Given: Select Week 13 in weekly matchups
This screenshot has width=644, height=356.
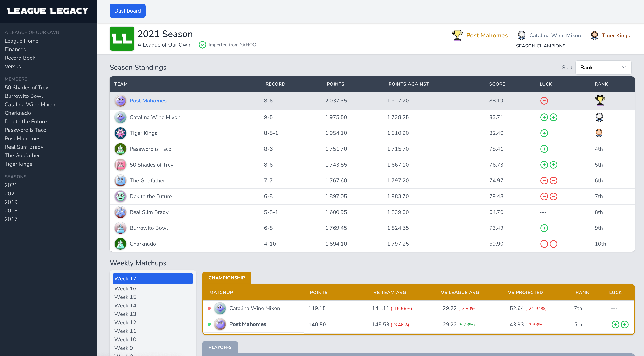Looking at the screenshot, I should click(125, 314).
